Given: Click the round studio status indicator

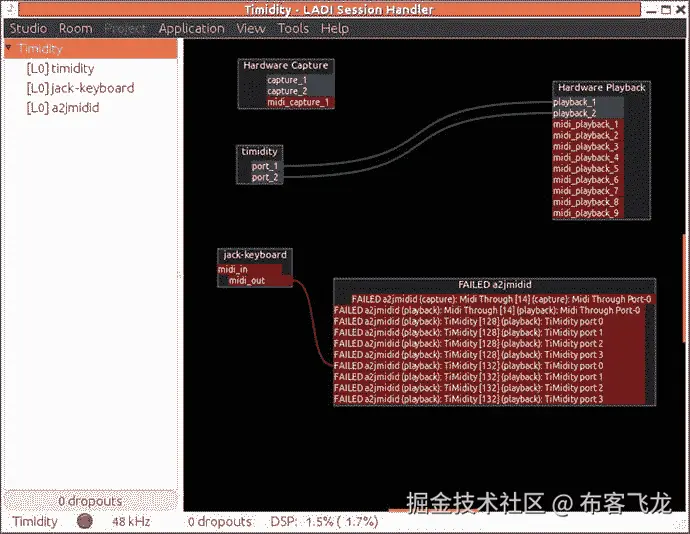Looking at the screenshot, I should 84,521.
